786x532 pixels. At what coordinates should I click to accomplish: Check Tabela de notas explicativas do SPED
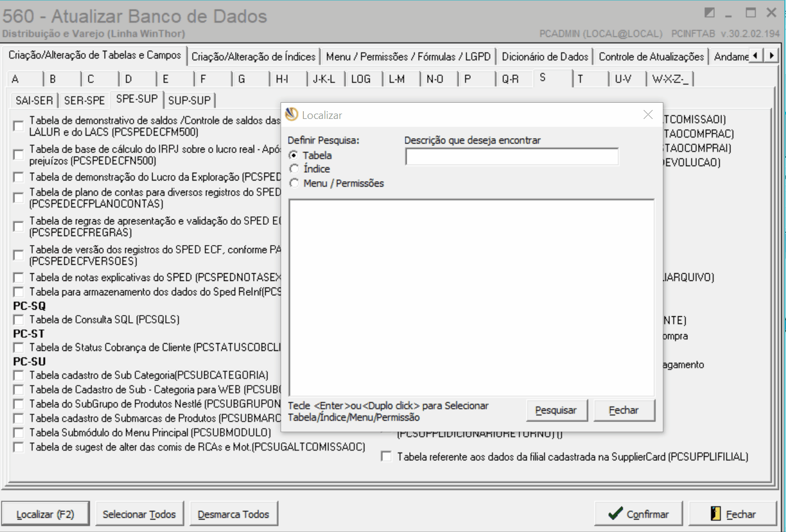tap(19, 278)
